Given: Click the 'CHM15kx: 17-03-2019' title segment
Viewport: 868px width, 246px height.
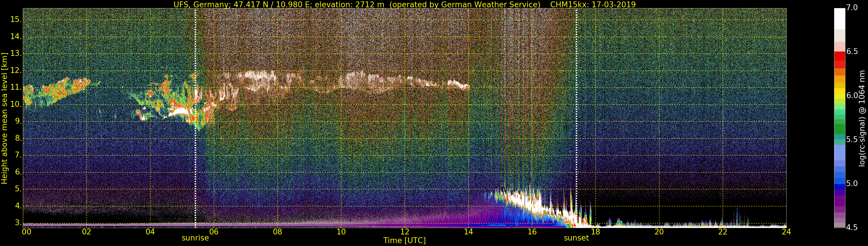Looking at the screenshot, I should click(x=593, y=4).
